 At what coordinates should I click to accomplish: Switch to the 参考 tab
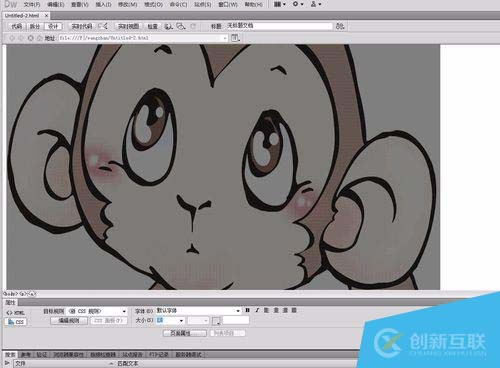[x=26, y=355]
